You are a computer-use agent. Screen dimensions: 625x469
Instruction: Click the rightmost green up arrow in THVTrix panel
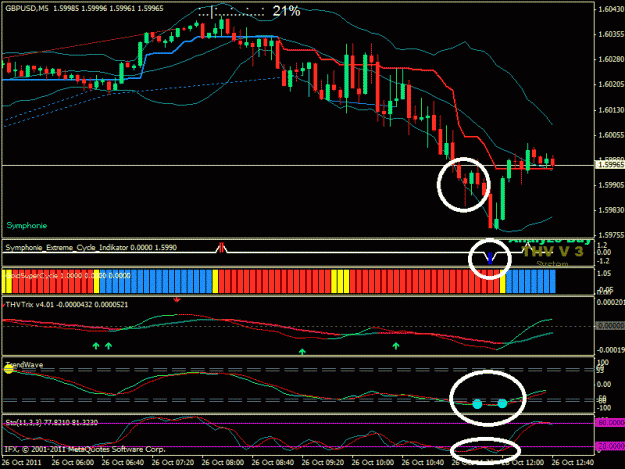tap(395, 346)
